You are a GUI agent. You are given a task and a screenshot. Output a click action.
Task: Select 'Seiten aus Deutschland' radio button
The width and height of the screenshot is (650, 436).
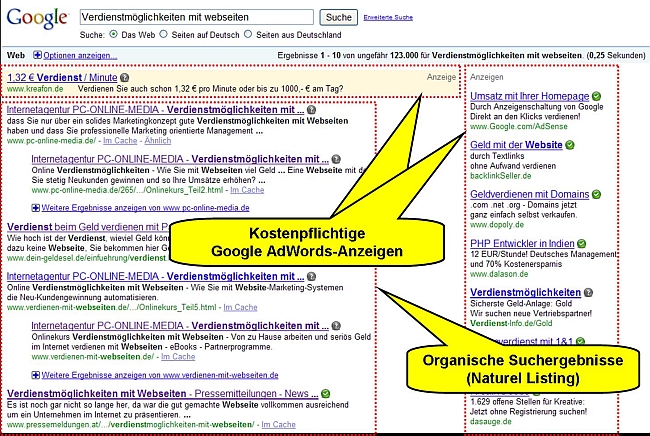[x=248, y=34]
